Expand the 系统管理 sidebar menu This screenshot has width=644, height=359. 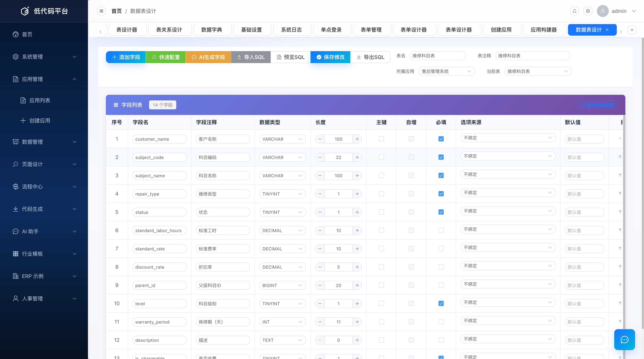[x=44, y=57]
